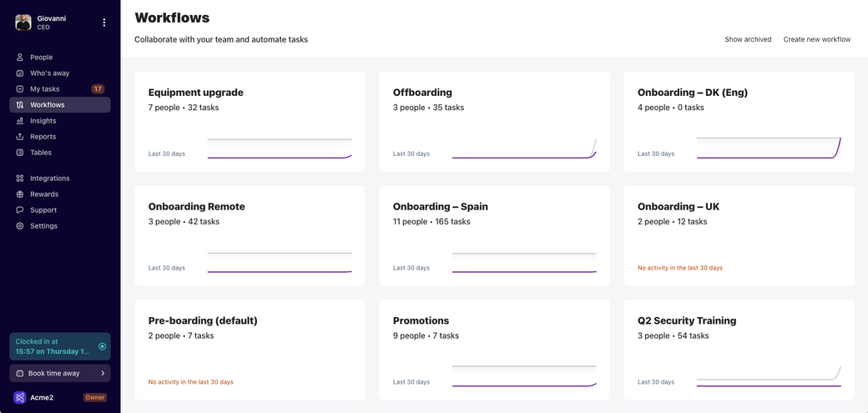
Task: Click the Rewards gift icon
Action: [x=20, y=194]
